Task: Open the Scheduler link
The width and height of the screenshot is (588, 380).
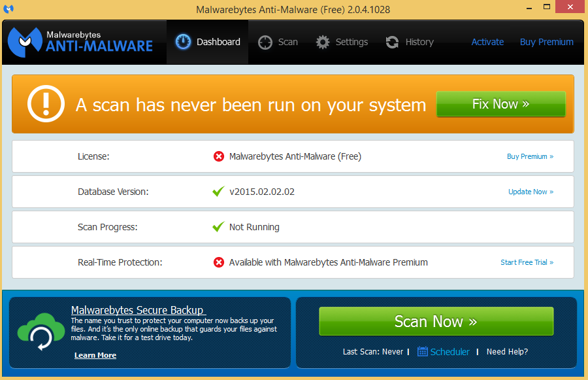Action: coord(449,352)
